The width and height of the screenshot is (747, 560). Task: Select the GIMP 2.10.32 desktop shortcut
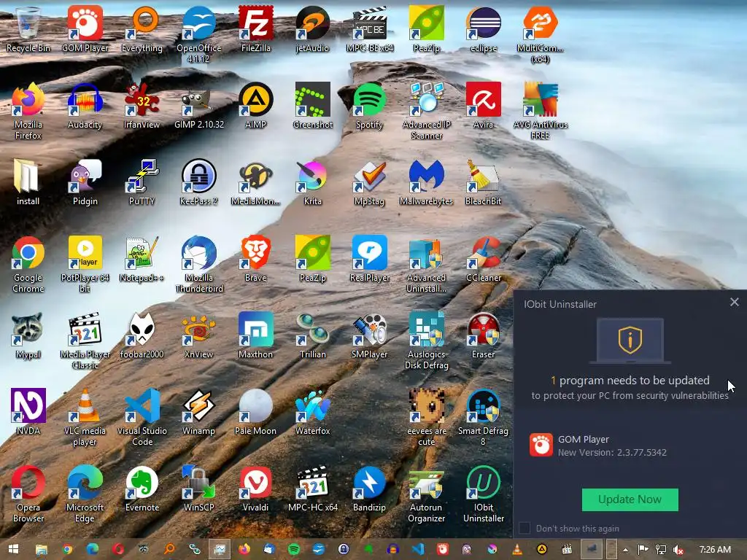pos(198,105)
